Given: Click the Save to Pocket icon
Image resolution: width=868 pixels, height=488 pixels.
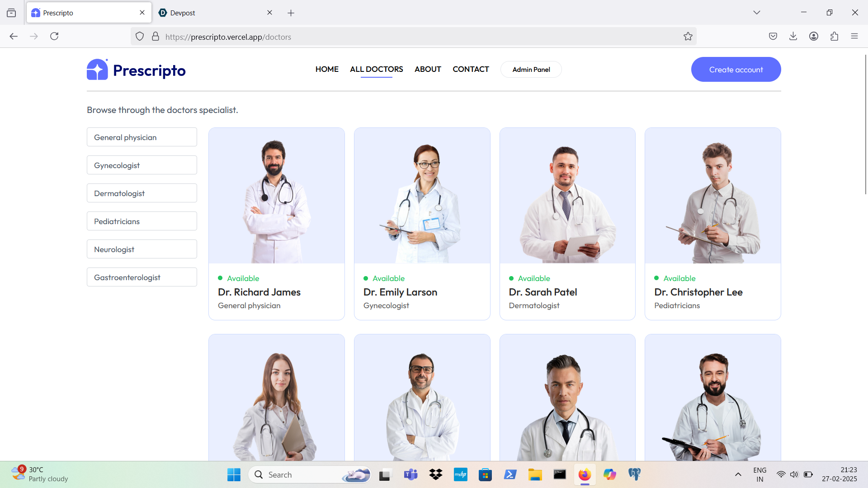Looking at the screenshot, I should tap(773, 36).
